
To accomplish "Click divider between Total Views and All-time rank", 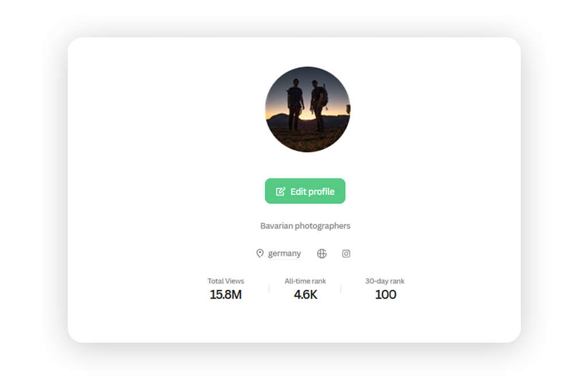I will click(269, 289).
